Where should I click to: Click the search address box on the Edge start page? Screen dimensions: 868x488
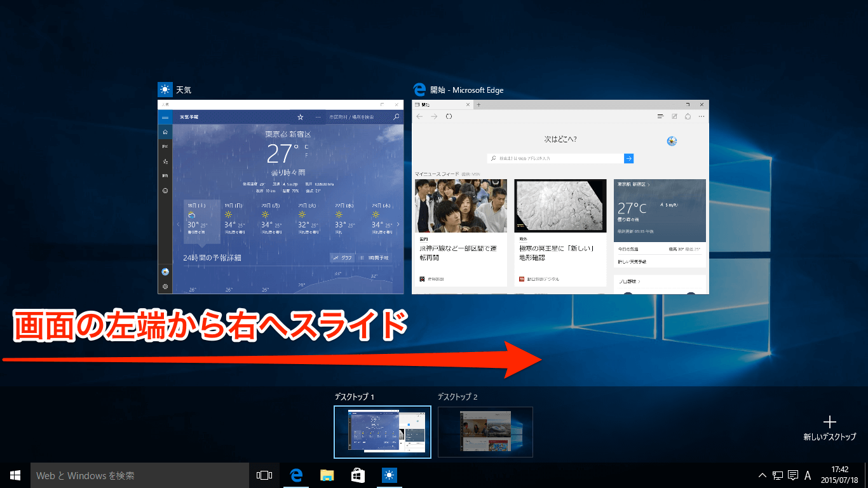[x=555, y=158]
